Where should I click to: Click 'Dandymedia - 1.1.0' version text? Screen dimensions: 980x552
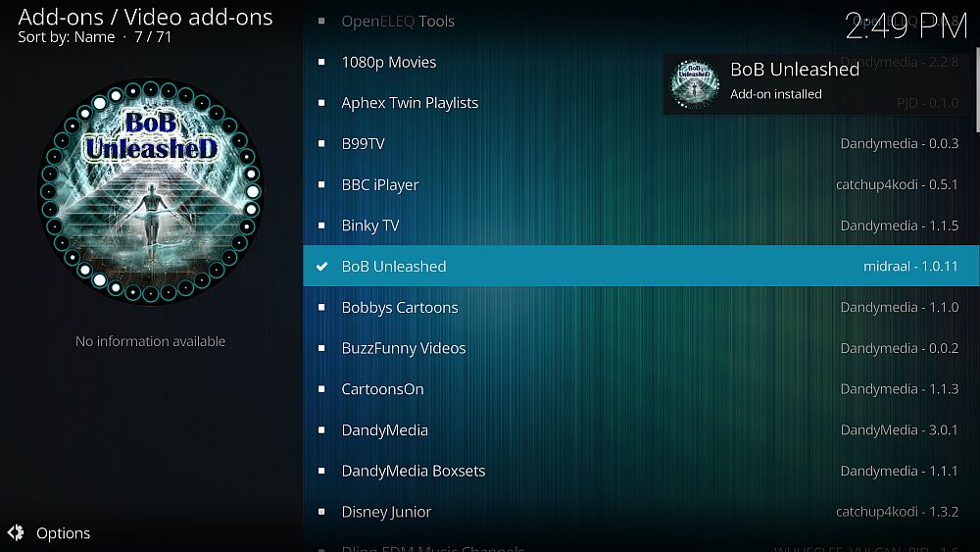pos(900,307)
